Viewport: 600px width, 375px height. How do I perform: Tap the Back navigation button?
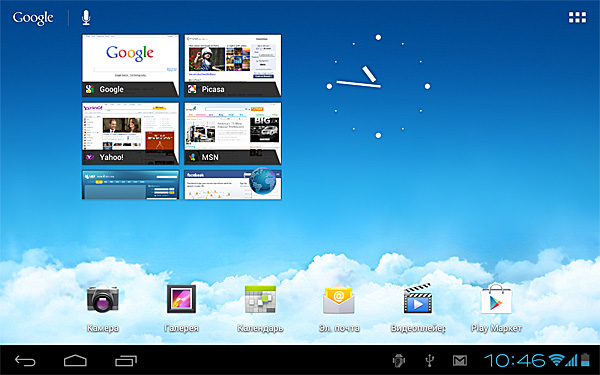point(25,360)
